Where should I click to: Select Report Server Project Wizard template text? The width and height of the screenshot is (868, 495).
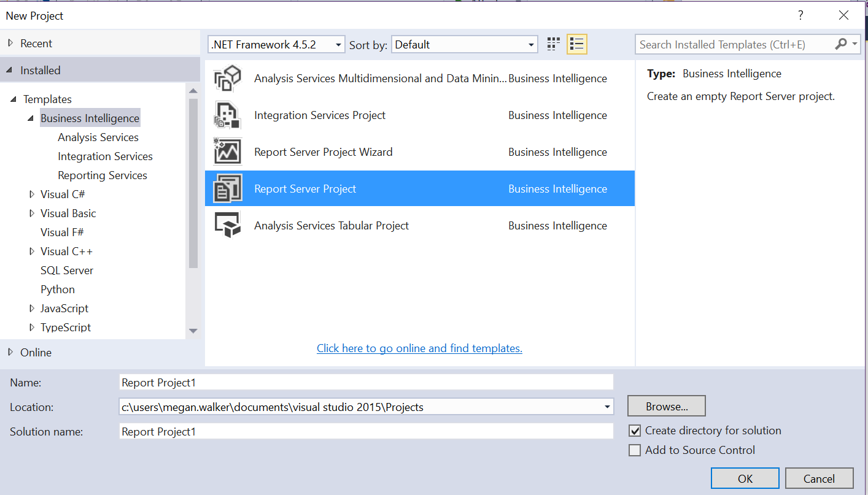(x=324, y=152)
